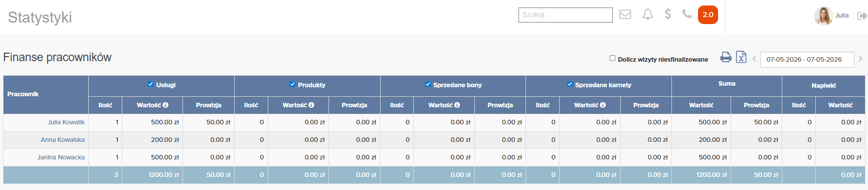This screenshot has height=190, width=868.
Task: Click the Suma column group header
Action: click(727, 84)
